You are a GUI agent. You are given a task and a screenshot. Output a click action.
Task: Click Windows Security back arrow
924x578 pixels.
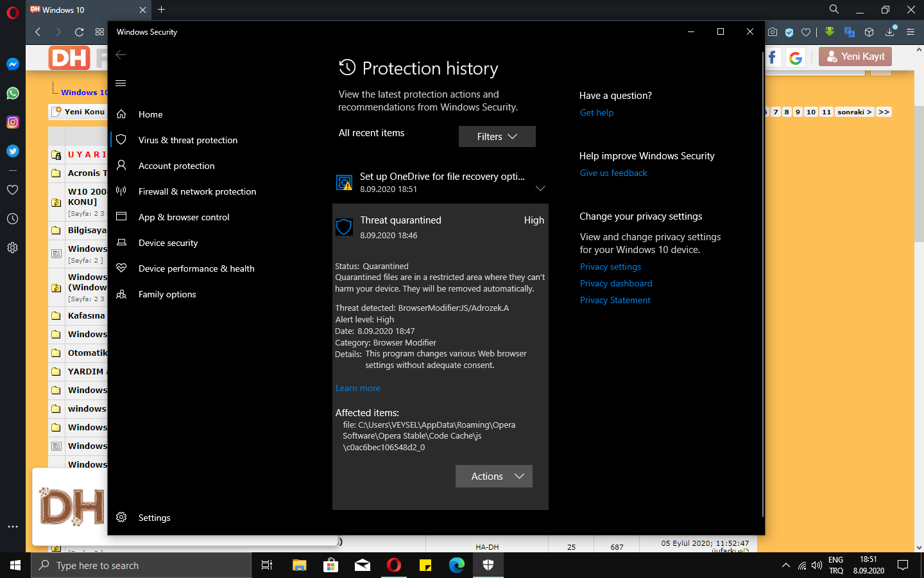(121, 55)
